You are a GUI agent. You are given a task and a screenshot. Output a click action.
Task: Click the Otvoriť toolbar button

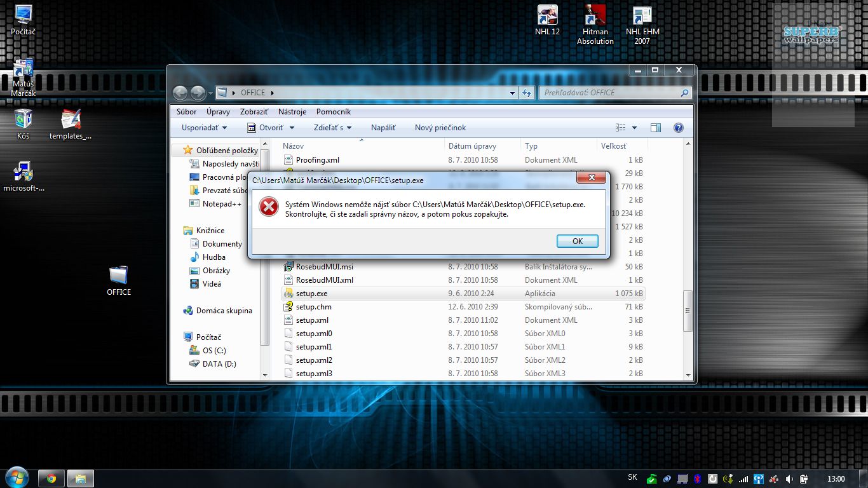[265, 128]
